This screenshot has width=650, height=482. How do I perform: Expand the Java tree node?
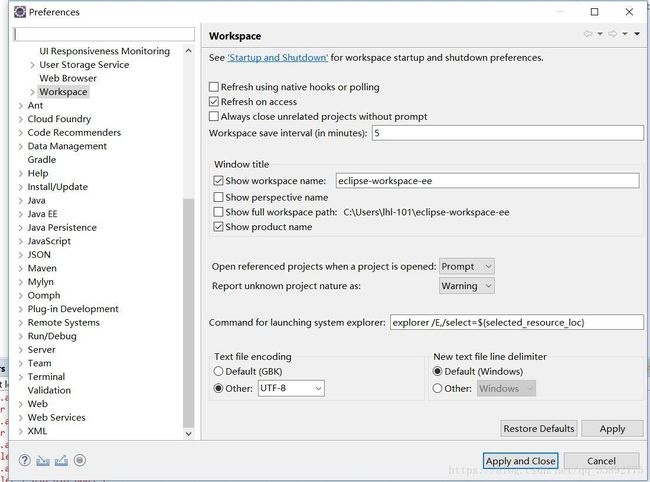click(x=21, y=201)
